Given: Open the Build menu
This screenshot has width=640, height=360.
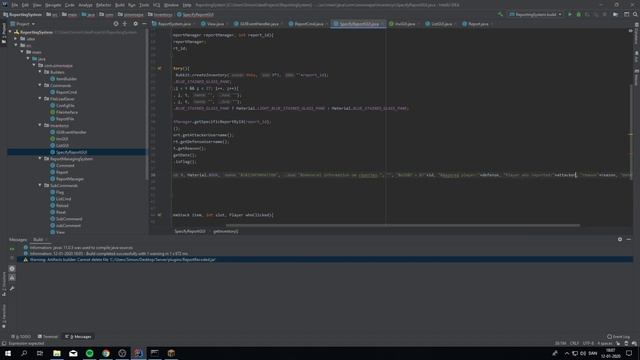Looking at the screenshot, I should [x=120, y=5].
